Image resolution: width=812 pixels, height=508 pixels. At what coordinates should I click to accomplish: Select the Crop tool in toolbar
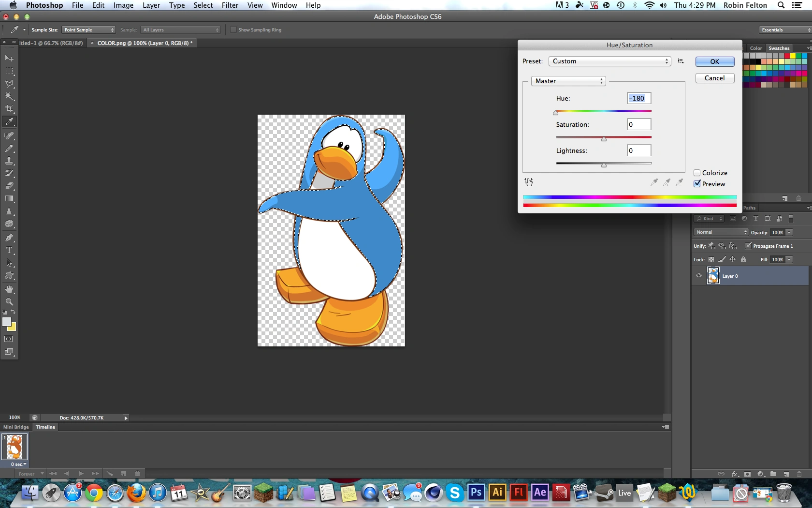[x=9, y=109]
